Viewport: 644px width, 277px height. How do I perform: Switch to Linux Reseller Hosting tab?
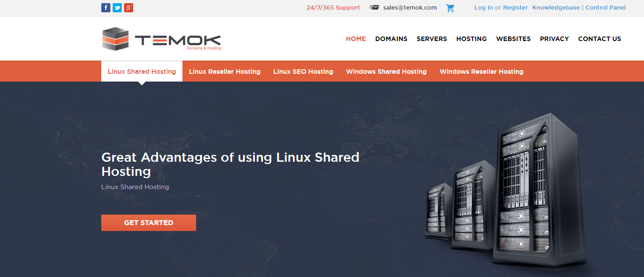click(x=224, y=72)
